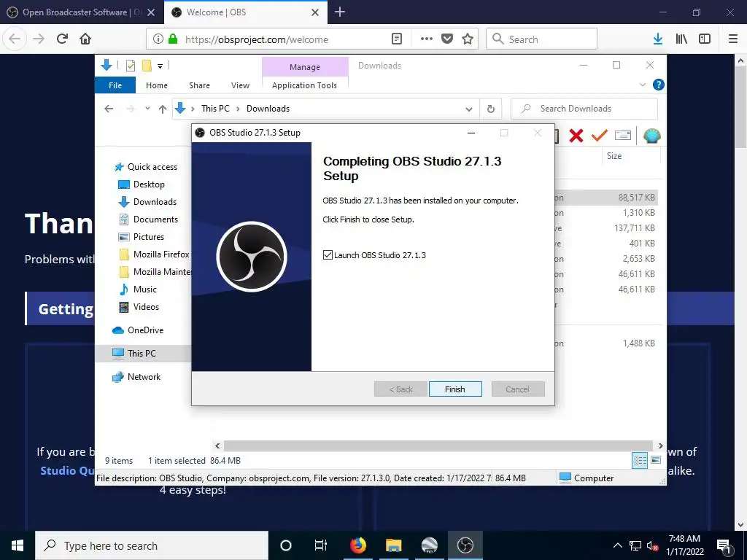Image resolution: width=747 pixels, height=560 pixels.
Task: Click Finish in OBS Setup dialog
Action: pyautogui.click(x=455, y=389)
